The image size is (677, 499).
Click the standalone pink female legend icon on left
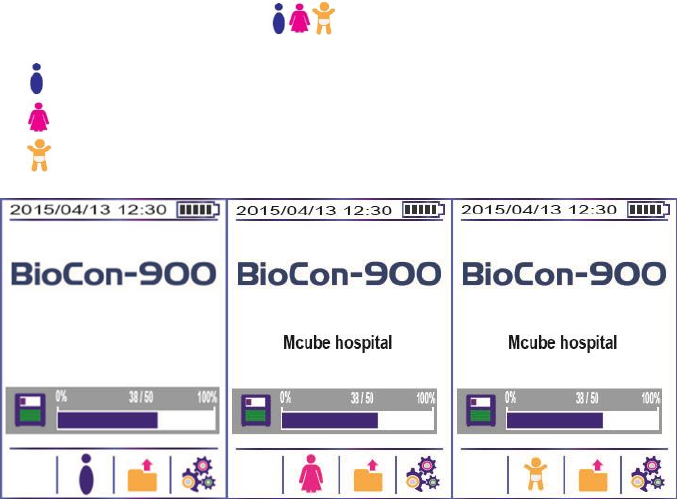click(x=38, y=118)
